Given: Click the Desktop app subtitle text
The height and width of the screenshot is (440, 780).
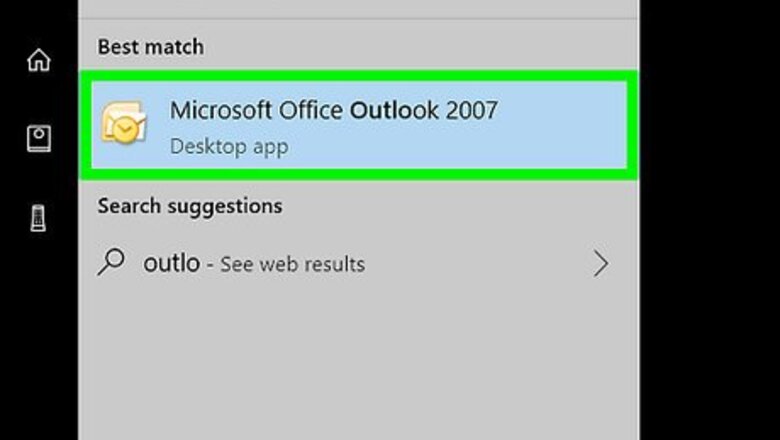Looking at the screenshot, I should [x=229, y=146].
